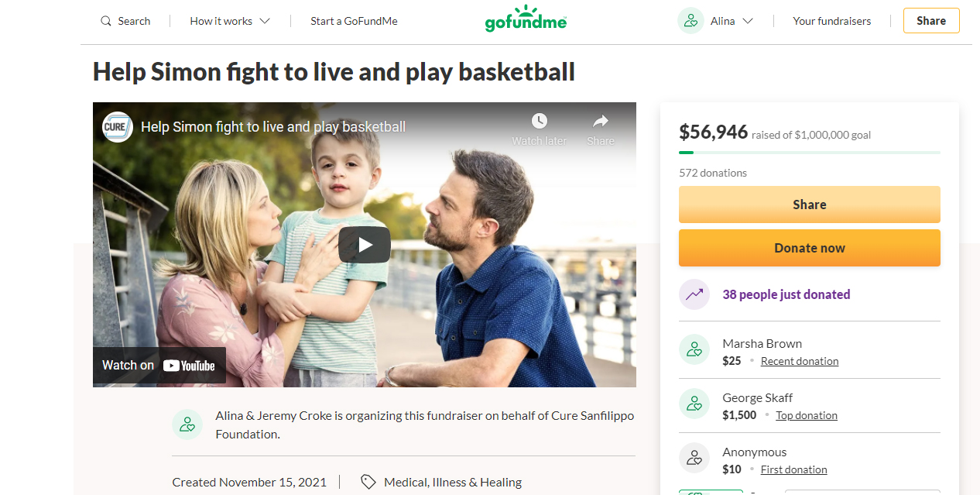Click Alina's profile avatar icon
Viewport: 980px width, 495px height.
click(690, 21)
